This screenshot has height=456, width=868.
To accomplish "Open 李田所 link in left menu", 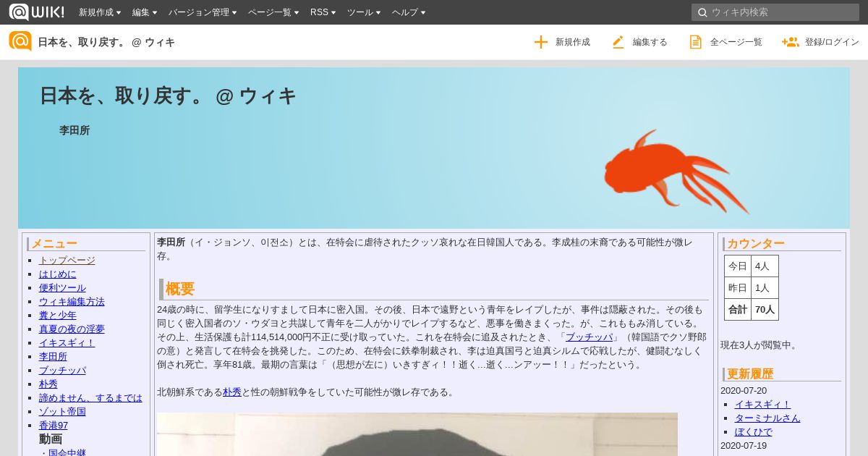I will click(x=53, y=356).
